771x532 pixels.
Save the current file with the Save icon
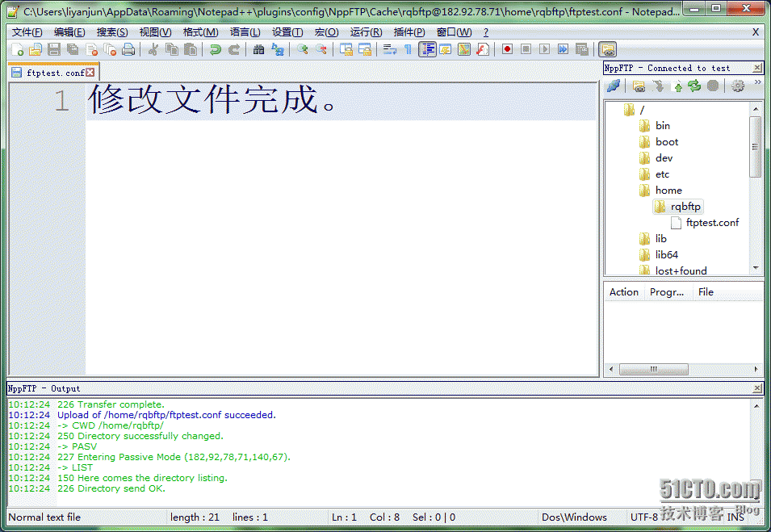(x=54, y=50)
